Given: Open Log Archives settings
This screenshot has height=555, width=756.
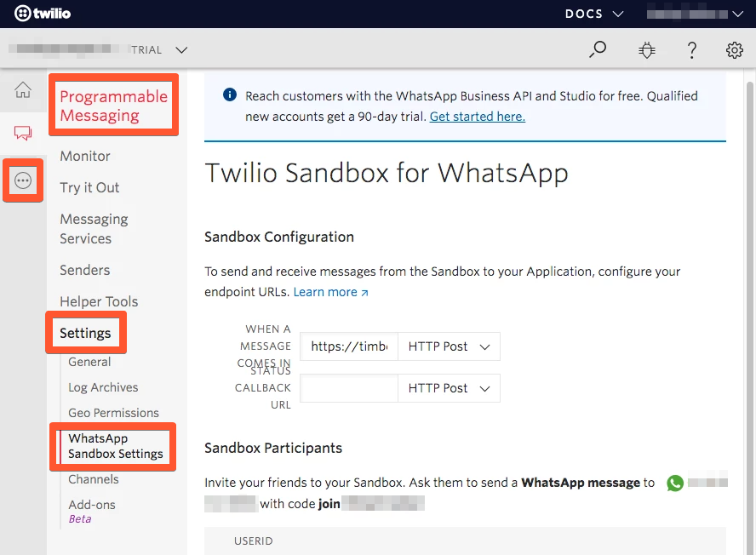Looking at the screenshot, I should tap(103, 387).
